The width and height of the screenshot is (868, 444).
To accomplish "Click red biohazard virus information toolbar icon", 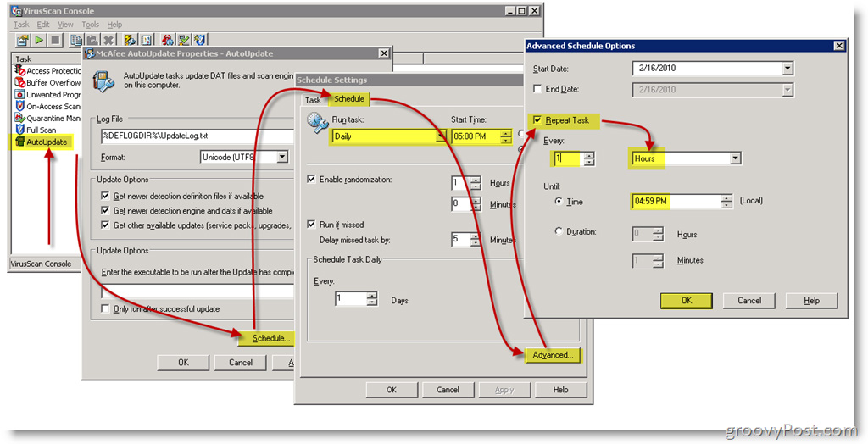I will 169,40.
